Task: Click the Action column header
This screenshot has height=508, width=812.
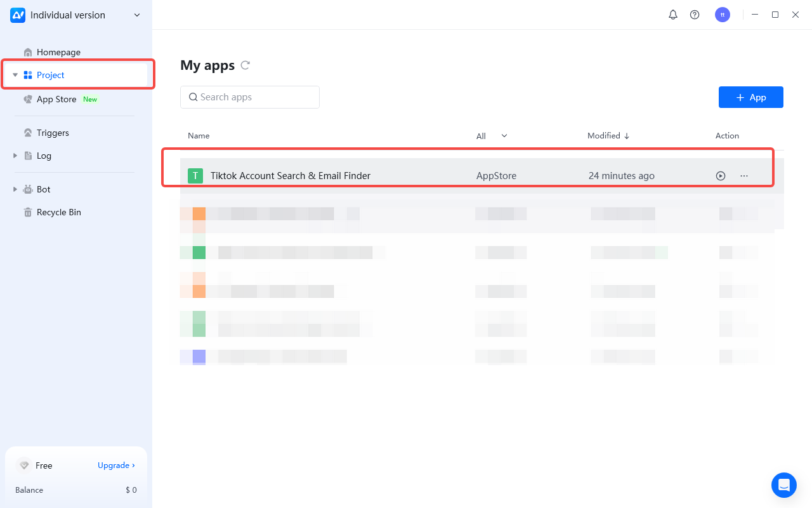Action: click(x=727, y=136)
